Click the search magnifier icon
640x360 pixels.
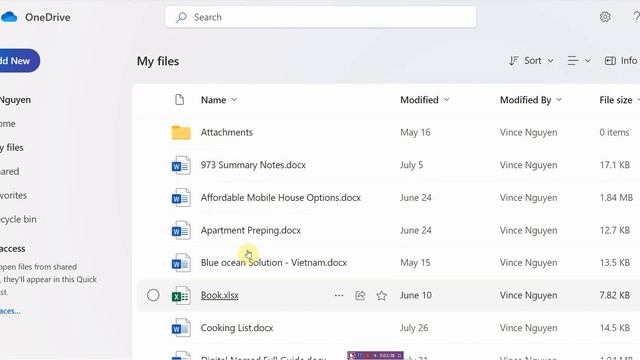pyautogui.click(x=181, y=17)
